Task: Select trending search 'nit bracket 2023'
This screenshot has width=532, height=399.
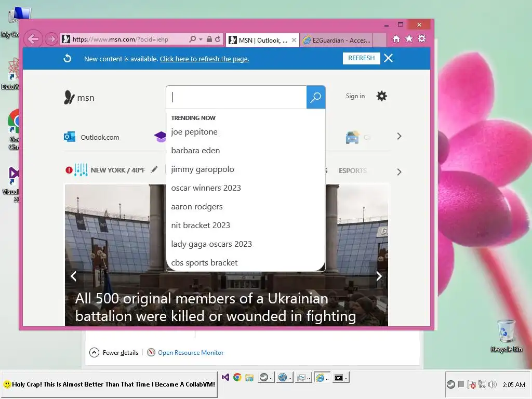Action: (x=201, y=225)
